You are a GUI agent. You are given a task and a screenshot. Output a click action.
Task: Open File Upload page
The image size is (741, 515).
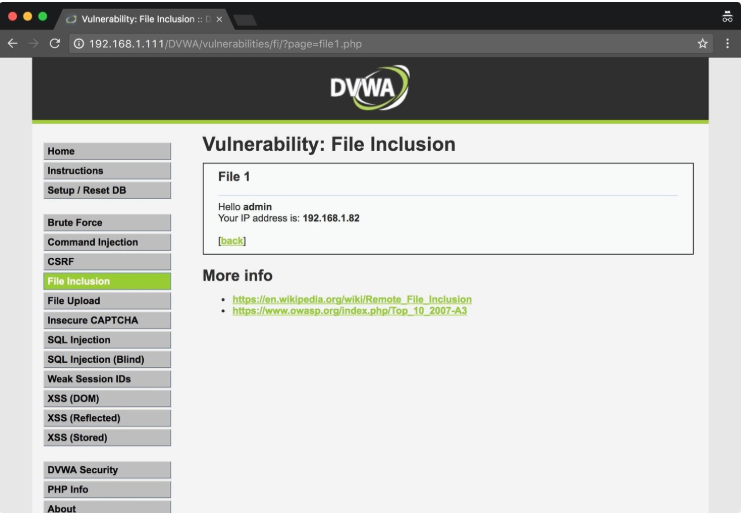point(107,301)
